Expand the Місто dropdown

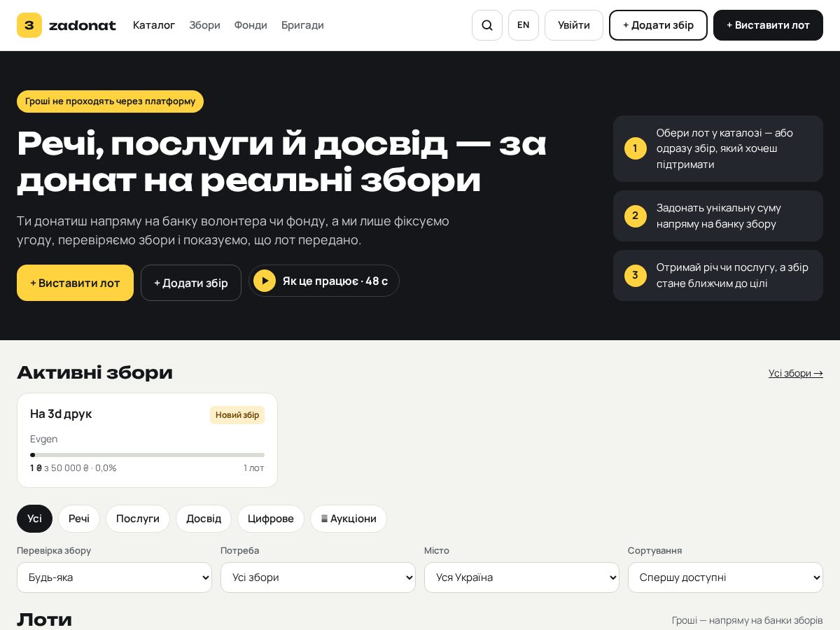[x=521, y=577]
